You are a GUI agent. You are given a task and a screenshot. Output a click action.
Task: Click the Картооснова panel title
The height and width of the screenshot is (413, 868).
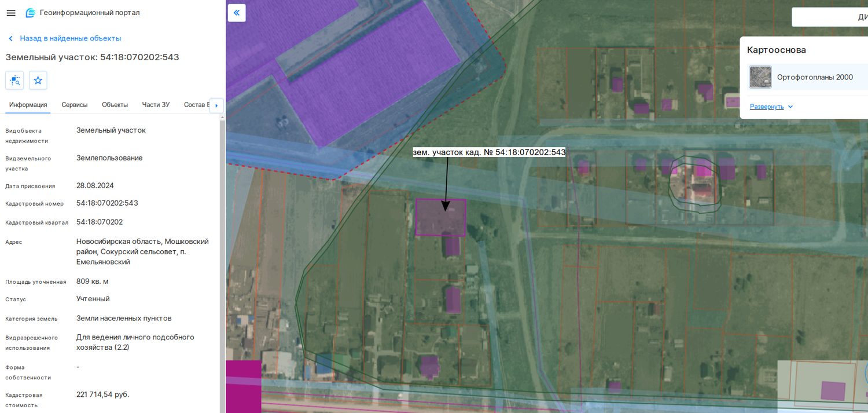coord(777,50)
